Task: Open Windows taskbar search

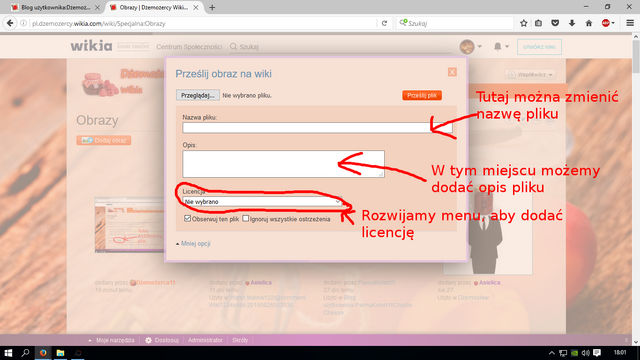Action: [x=25, y=353]
